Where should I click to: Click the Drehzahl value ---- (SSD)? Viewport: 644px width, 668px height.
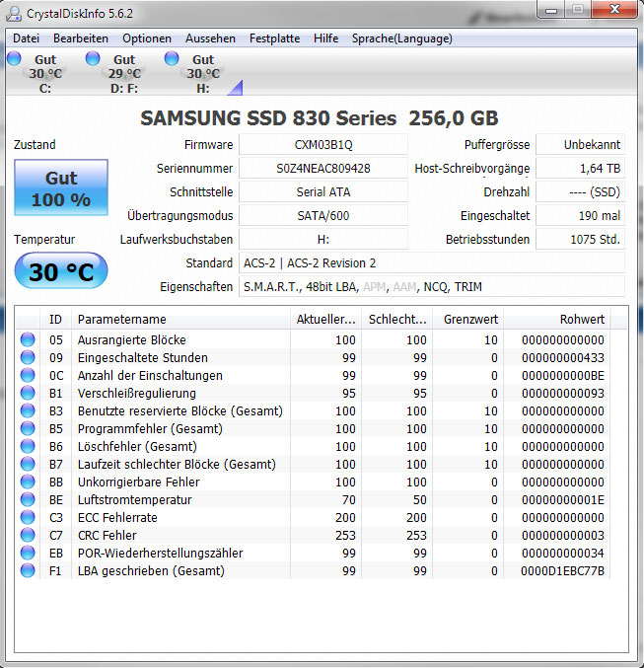click(580, 192)
